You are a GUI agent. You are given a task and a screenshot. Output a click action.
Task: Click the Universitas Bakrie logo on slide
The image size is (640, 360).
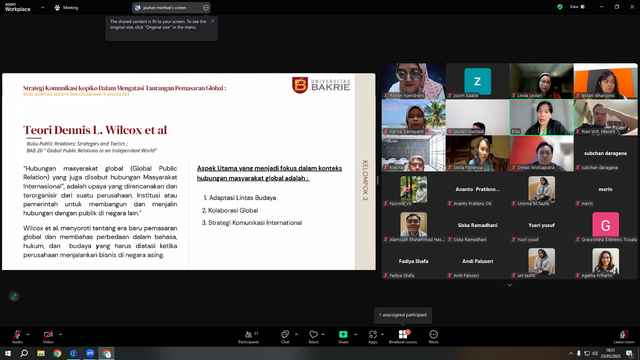[321, 85]
